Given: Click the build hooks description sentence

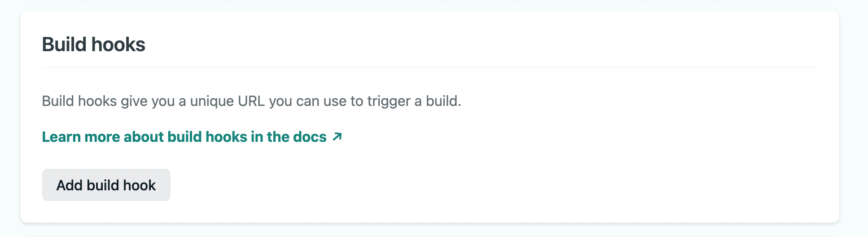Looking at the screenshot, I should tap(251, 101).
